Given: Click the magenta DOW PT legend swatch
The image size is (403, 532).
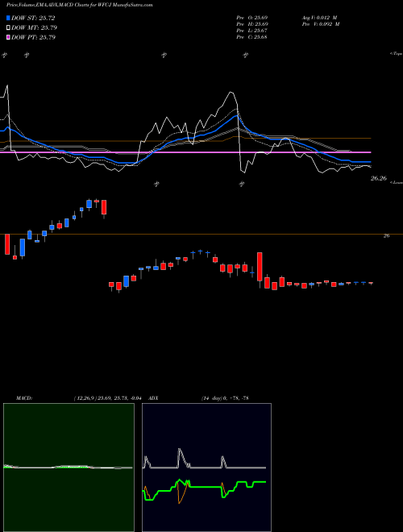Looking at the screenshot, I should tap(8, 37).
